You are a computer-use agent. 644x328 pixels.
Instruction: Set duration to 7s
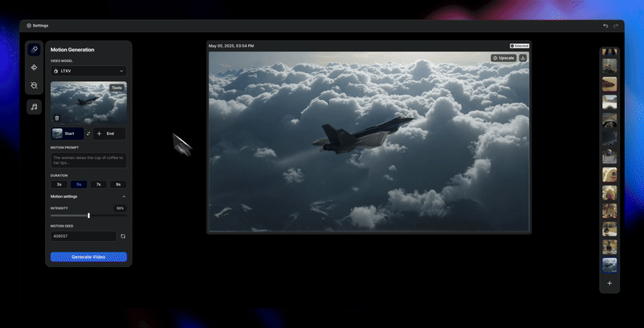pos(98,185)
